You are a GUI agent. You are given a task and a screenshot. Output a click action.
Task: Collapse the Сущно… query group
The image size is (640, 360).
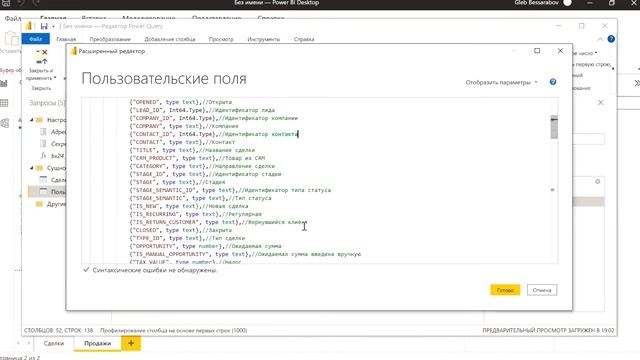(x=31, y=168)
